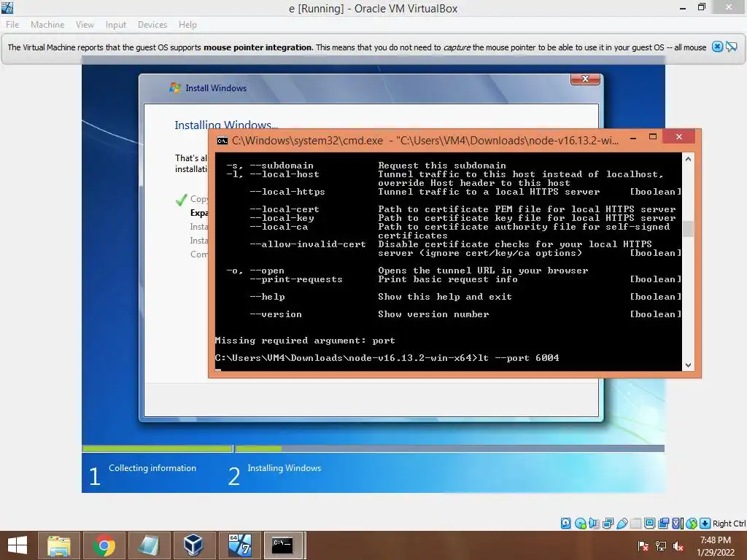747x560 pixels.
Task: Click the USB devices status icon
Action: coord(622,524)
